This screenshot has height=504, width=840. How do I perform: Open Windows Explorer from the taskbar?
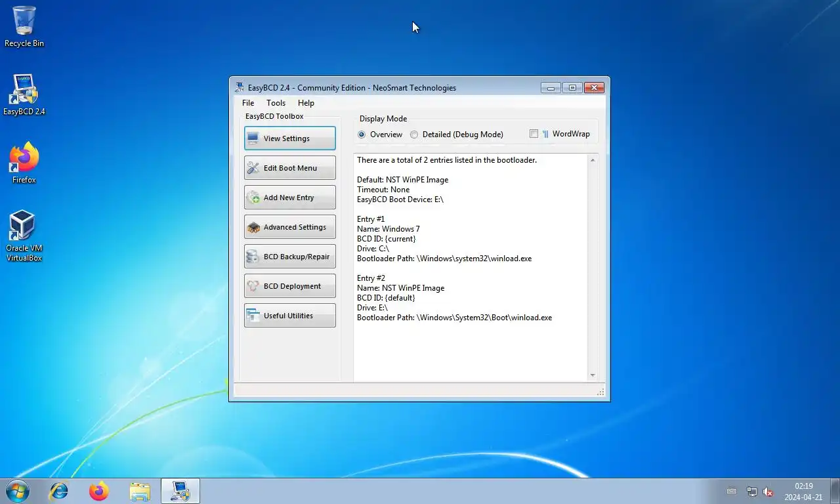coord(140,491)
